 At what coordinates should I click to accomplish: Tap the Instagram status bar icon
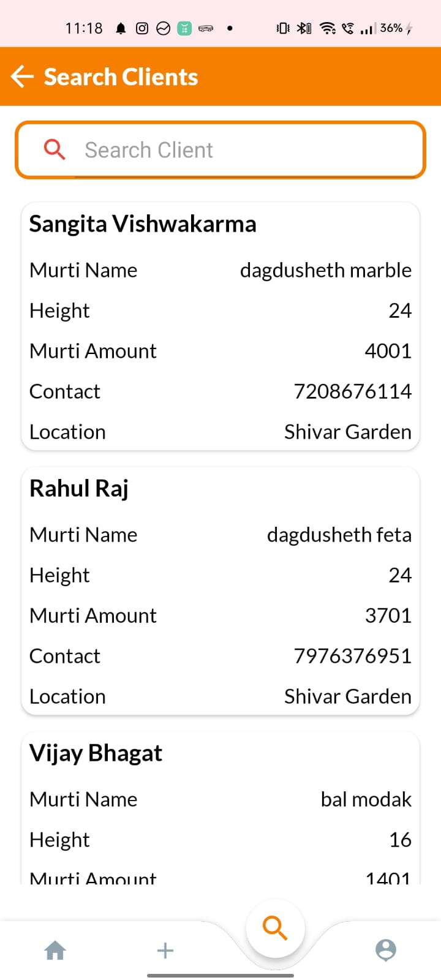(142, 28)
